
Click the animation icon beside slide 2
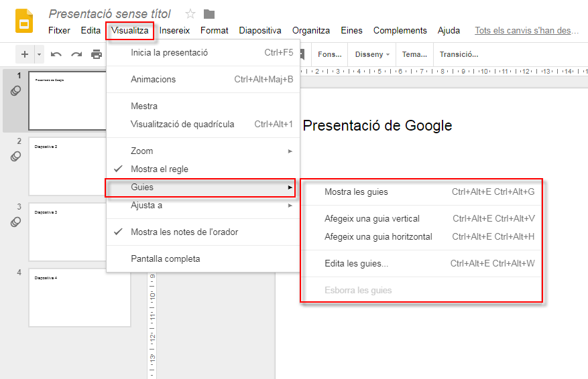coord(15,156)
